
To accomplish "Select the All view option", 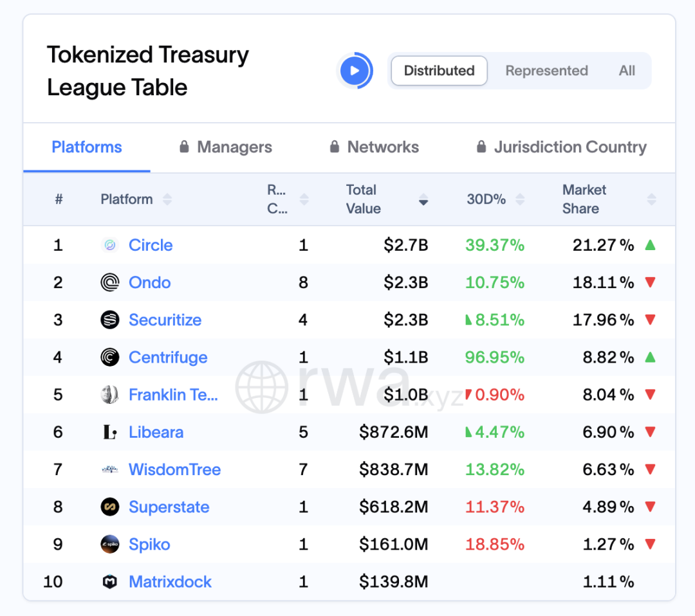I will [627, 71].
